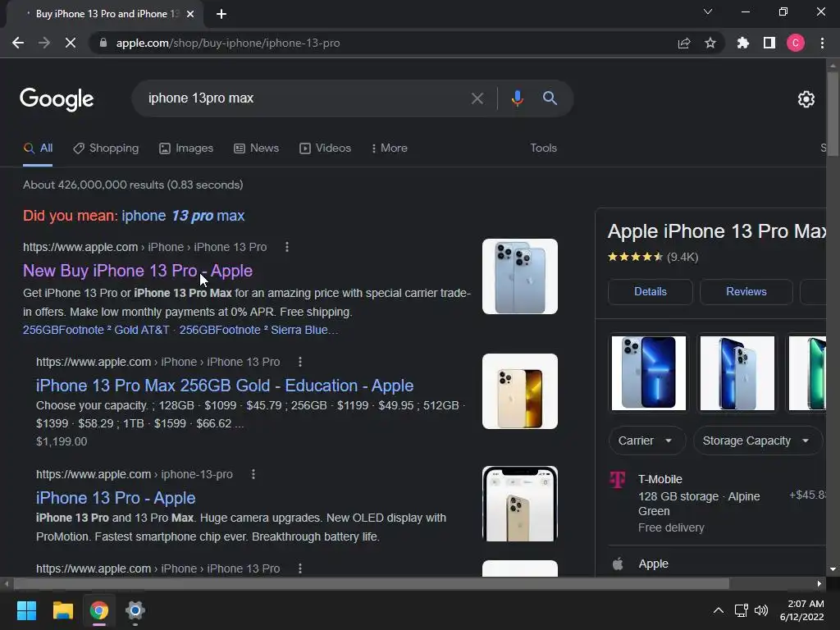Click the star rating 9.4K reviews
840x630 pixels.
[x=652, y=257]
